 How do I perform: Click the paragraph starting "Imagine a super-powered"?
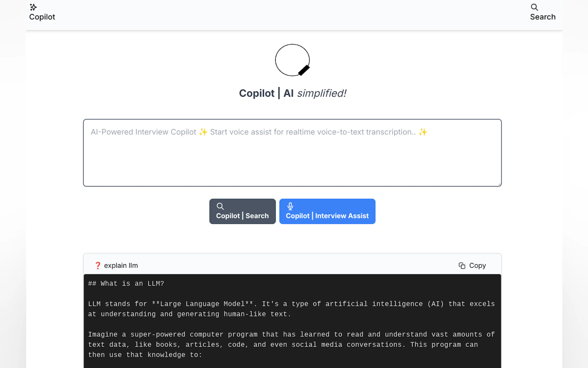pyautogui.click(x=291, y=344)
